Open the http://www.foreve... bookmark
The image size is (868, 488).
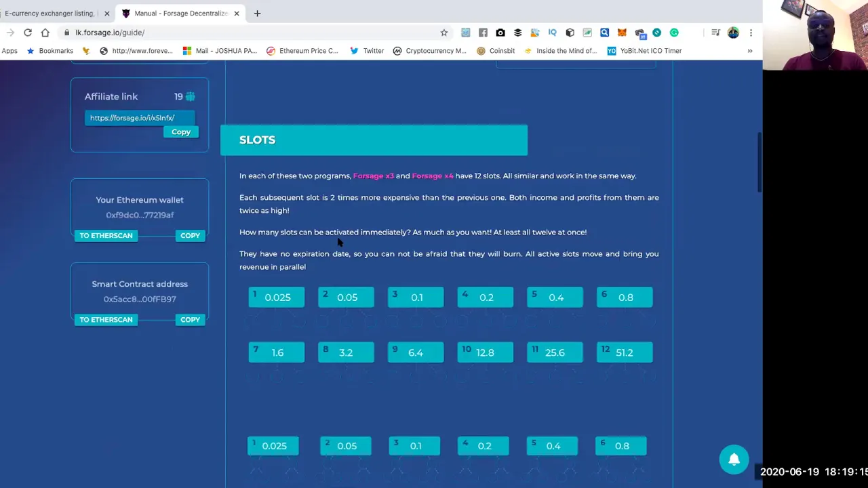tap(136, 51)
